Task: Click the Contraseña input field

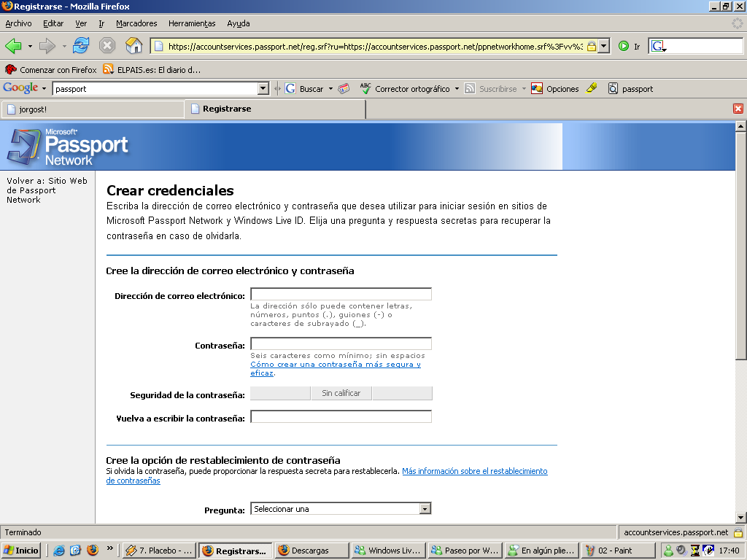Action: pyautogui.click(x=341, y=343)
